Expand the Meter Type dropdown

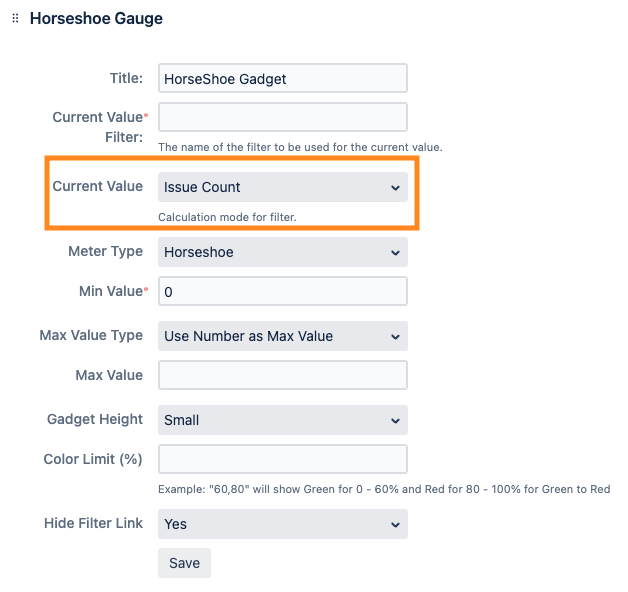[282, 253]
